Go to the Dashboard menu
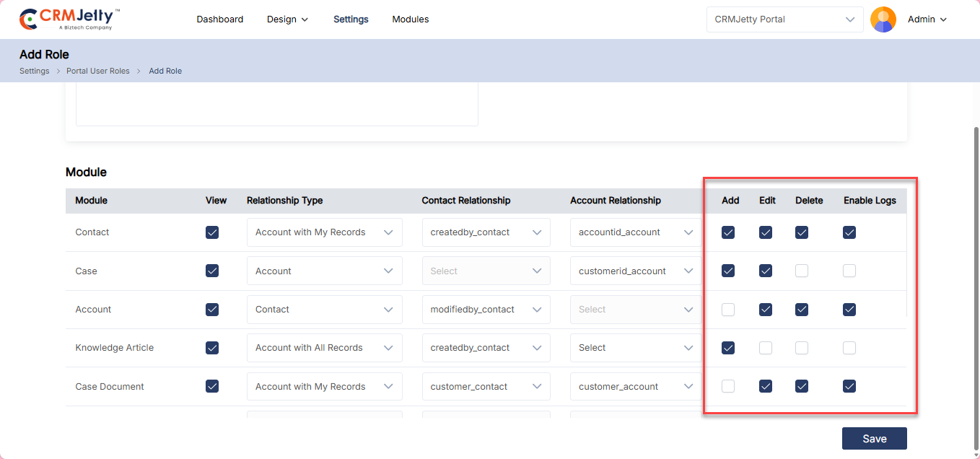 point(219,19)
